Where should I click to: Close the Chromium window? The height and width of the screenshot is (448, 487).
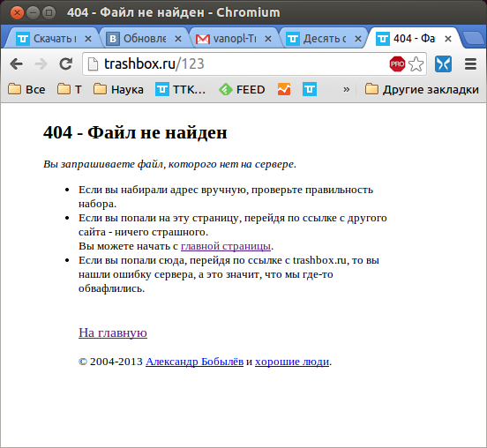point(17,12)
